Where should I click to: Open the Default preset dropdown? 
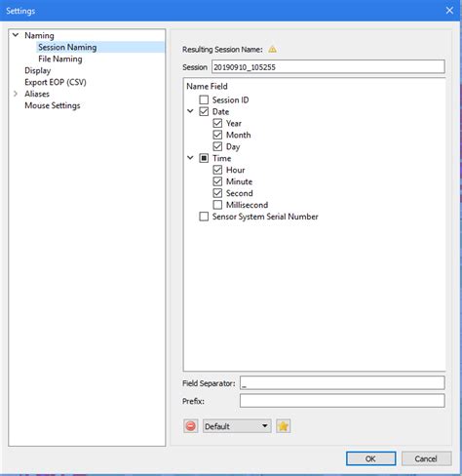237,426
